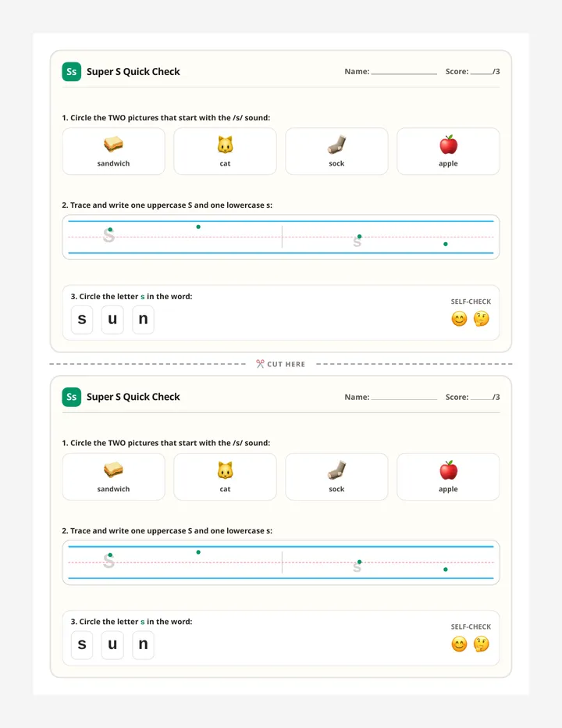Click the apple card in bottom worksheet
562x728 pixels.
pyautogui.click(x=448, y=476)
